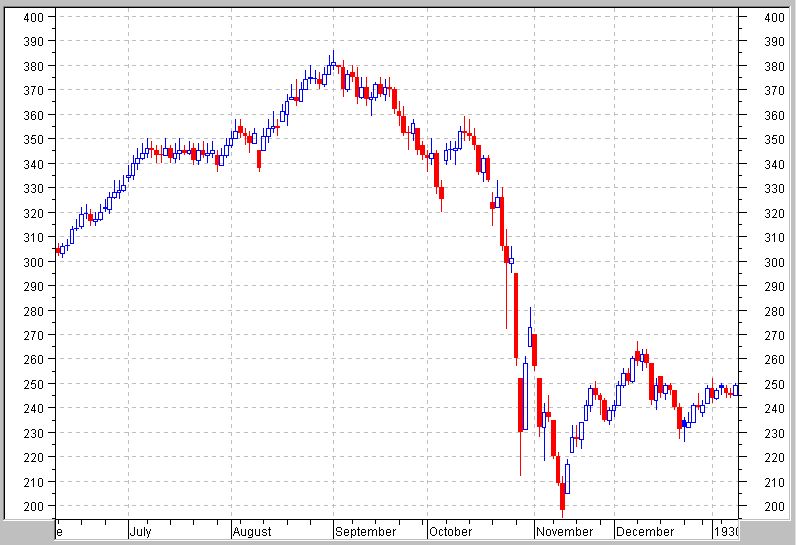The height and width of the screenshot is (545, 796).
Task: Click the July label on the time axis
Action: [141, 531]
